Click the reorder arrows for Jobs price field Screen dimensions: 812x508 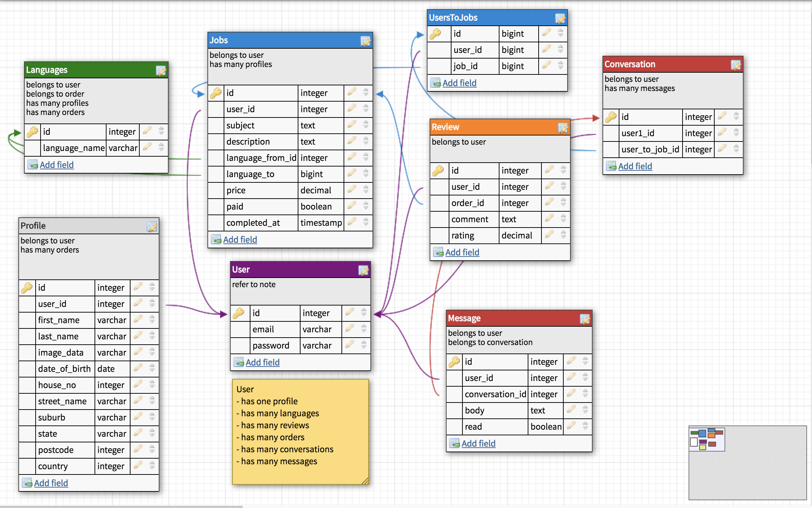point(366,189)
